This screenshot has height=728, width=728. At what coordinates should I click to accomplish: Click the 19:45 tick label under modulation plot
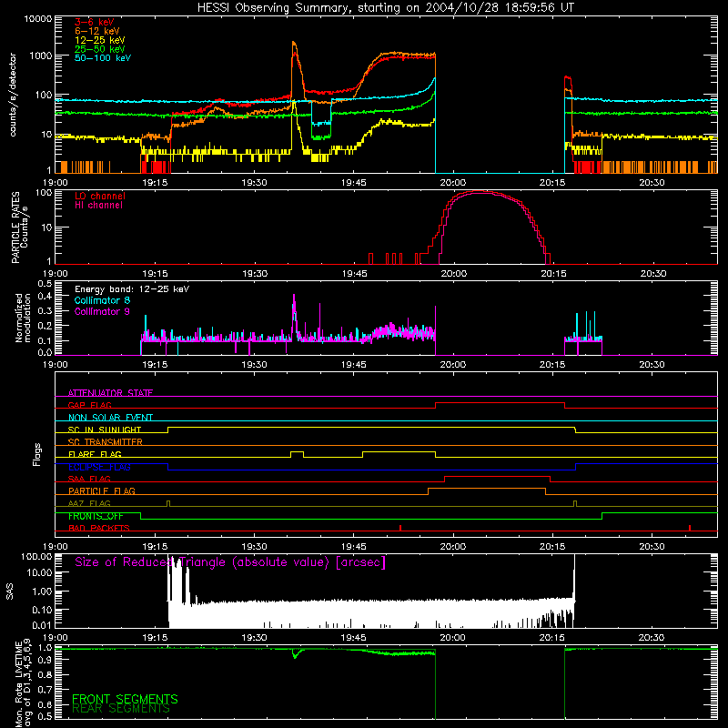[x=354, y=365]
